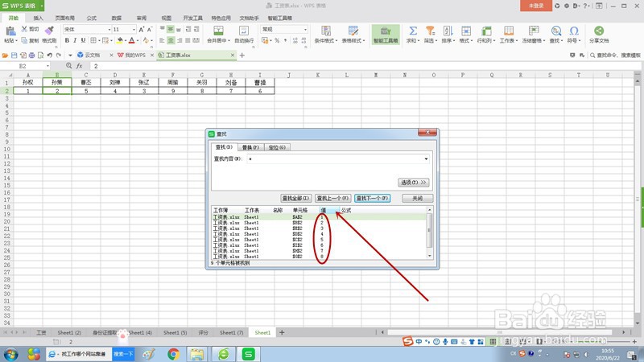Click the Symbol omega icon
Screen dimensions: 644x362
(574, 31)
